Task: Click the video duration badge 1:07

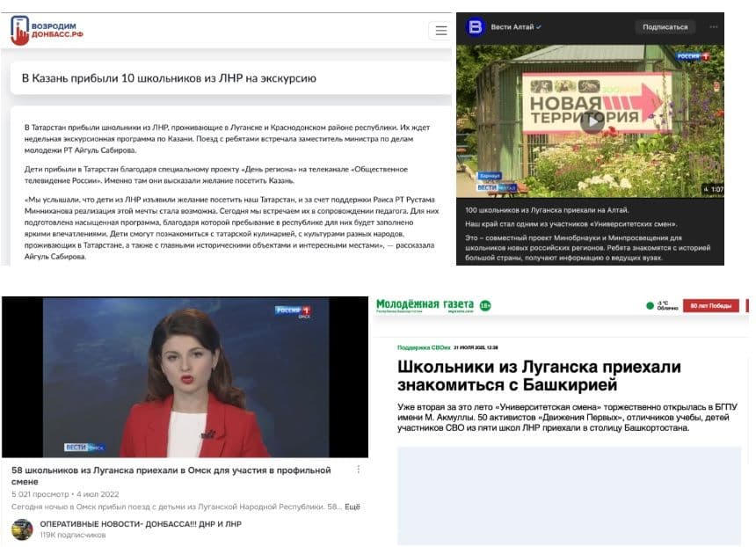Action: pyautogui.click(x=716, y=189)
